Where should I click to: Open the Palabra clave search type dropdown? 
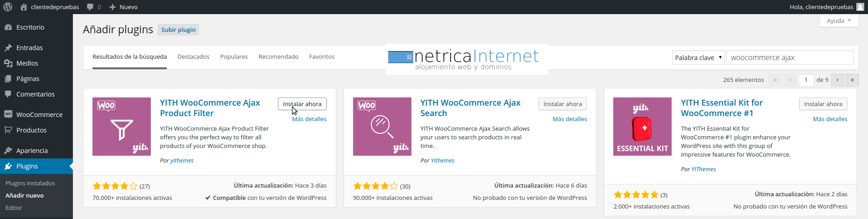[x=698, y=58]
